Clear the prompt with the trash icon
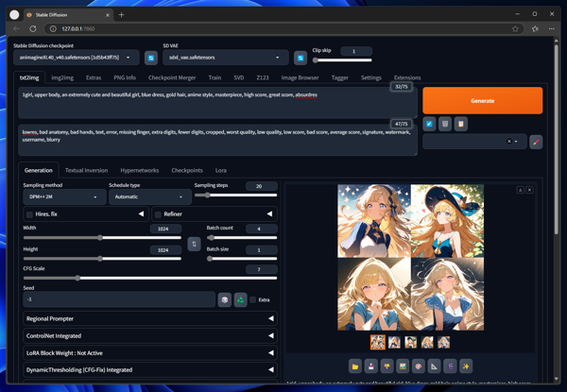This screenshot has height=392, width=567. (x=445, y=124)
